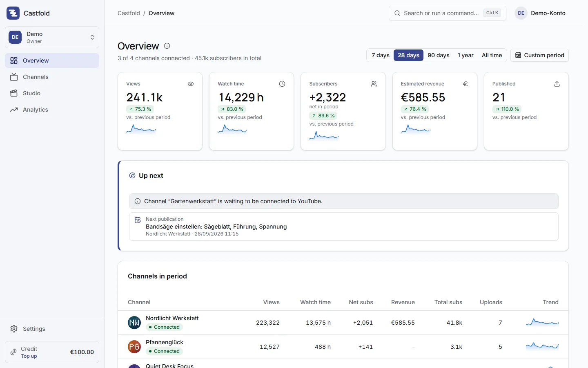The image size is (588, 368).
Task: Click the Total subs column header
Action: 448,302
